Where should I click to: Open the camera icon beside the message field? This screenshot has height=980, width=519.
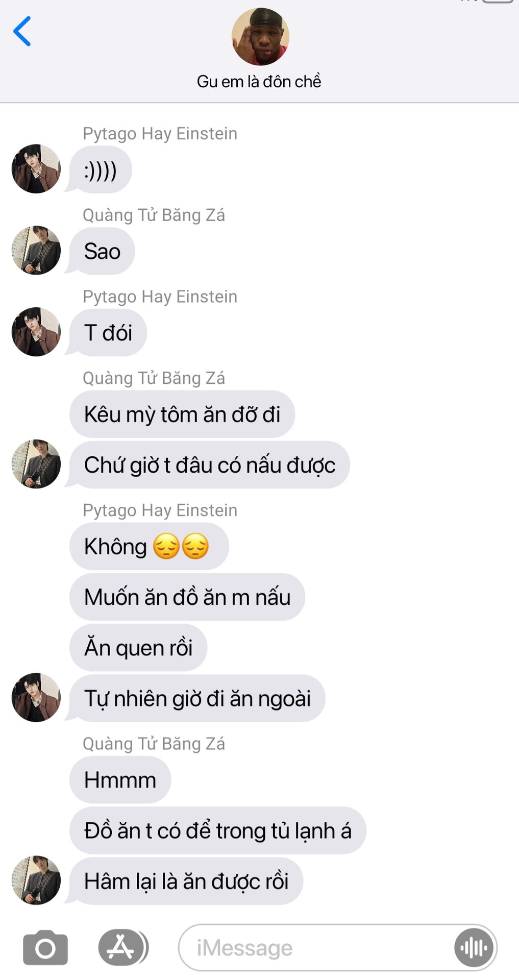tap(45, 948)
